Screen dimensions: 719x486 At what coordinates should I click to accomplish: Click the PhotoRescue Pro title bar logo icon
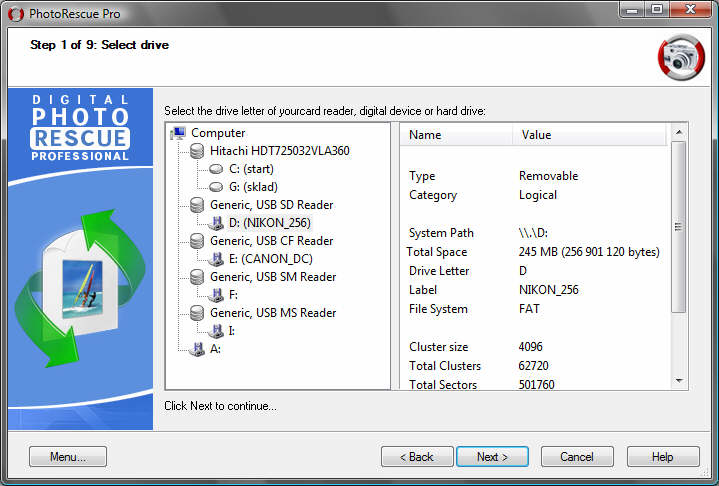(x=16, y=14)
